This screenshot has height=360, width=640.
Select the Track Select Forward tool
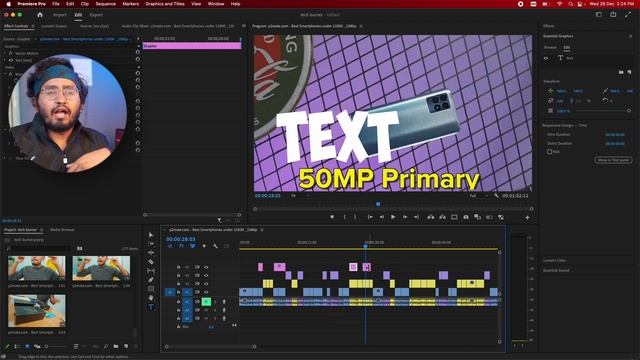[x=151, y=244]
